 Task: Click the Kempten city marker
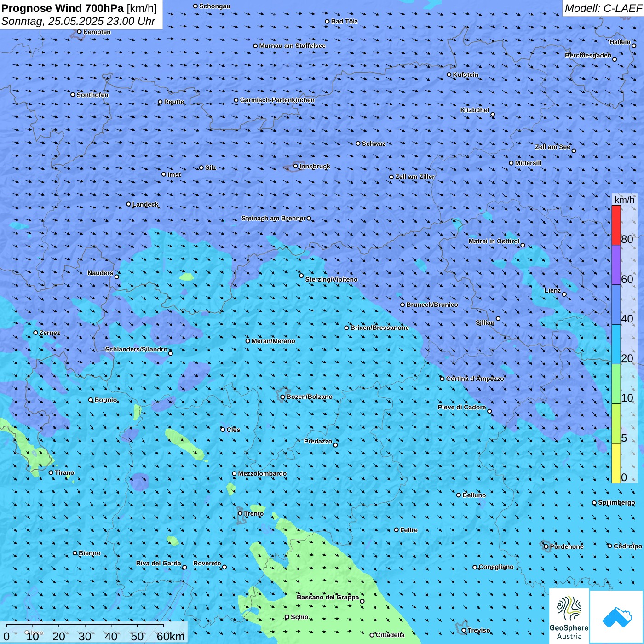[80, 32]
